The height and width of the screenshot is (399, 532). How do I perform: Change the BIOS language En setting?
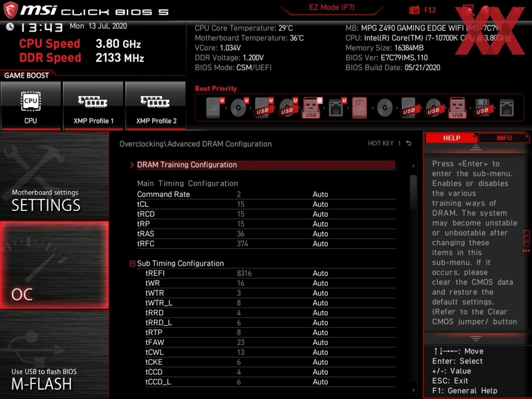click(490, 10)
